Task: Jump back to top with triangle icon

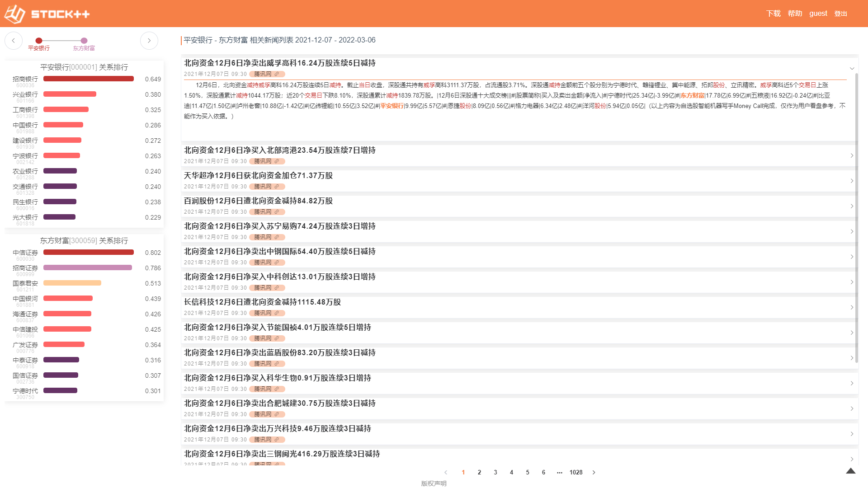Action: point(851,471)
